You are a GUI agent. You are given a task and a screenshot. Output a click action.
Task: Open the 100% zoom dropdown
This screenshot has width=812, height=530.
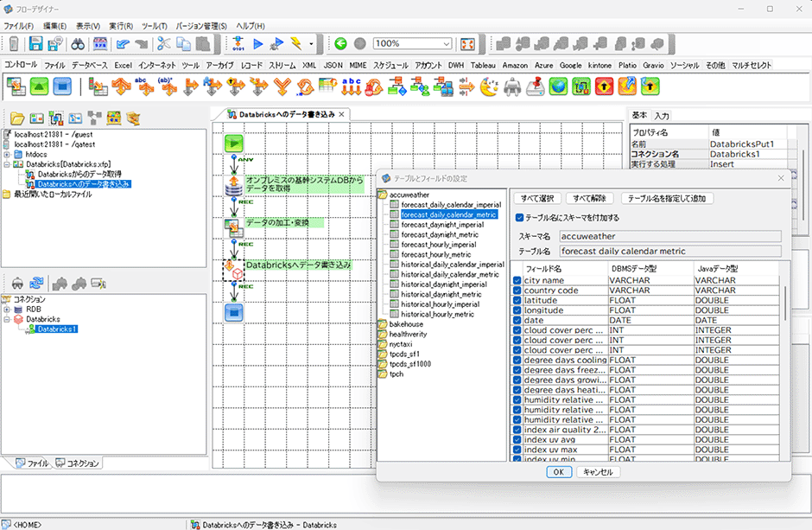[x=446, y=43]
